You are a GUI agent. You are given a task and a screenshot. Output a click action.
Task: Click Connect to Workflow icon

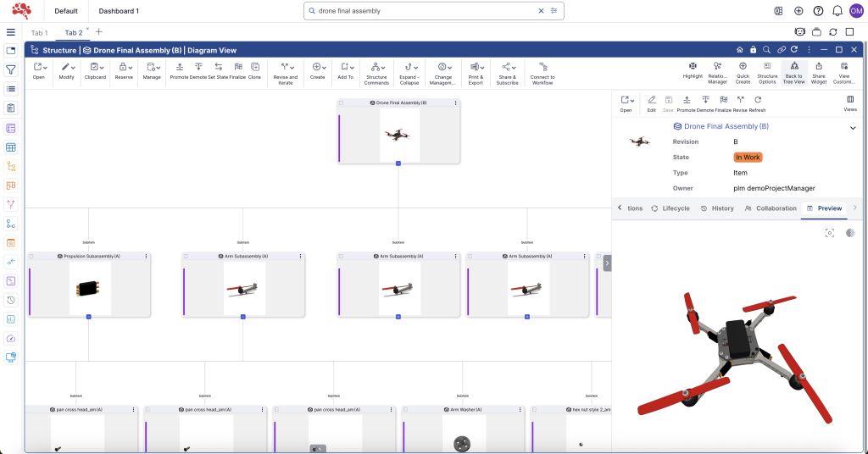pyautogui.click(x=542, y=66)
